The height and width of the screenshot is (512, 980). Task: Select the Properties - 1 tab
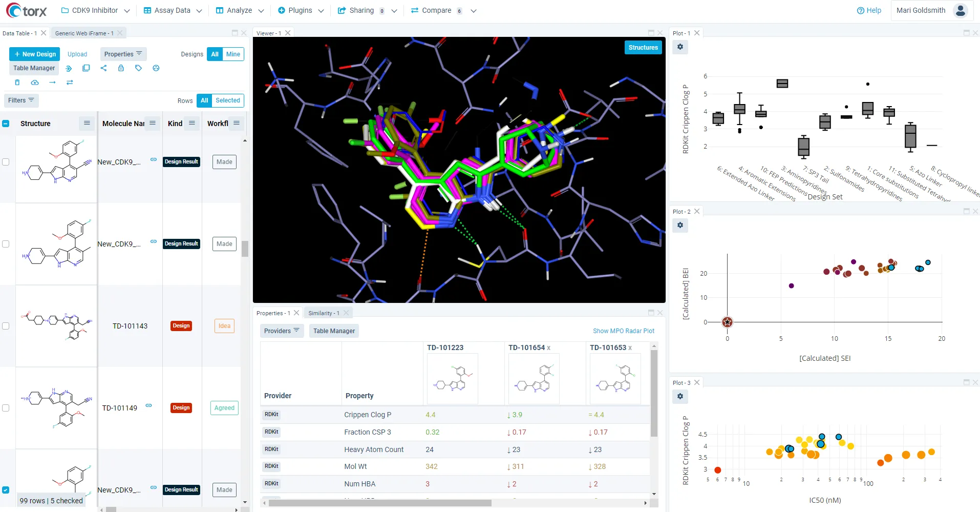point(273,313)
